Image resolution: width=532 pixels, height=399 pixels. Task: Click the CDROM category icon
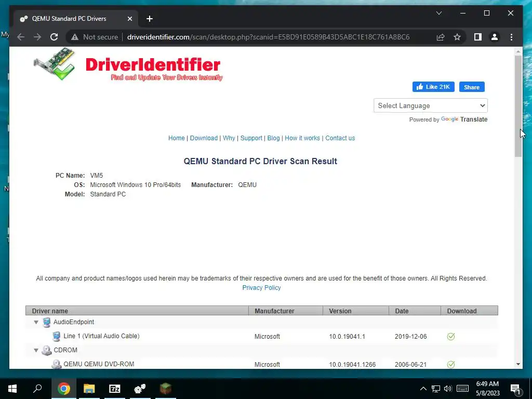tap(46, 350)
